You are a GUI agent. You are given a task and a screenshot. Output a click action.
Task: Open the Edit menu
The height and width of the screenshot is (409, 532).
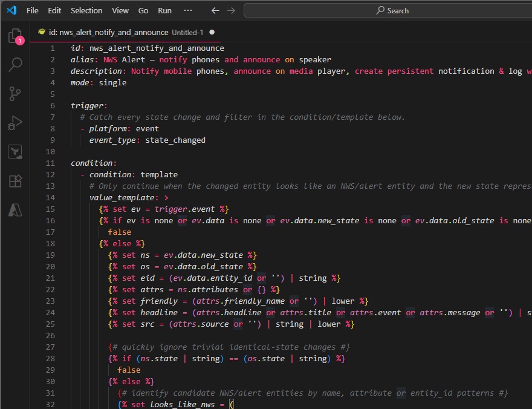pyautogui.click(x=54, y=10)
